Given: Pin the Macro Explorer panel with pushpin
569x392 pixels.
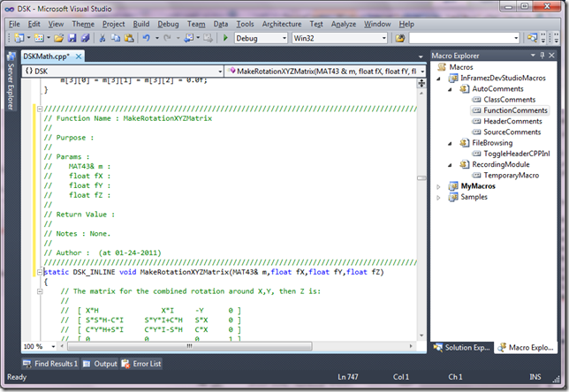Looking at the screenshot, I should (x=542, y=55).
